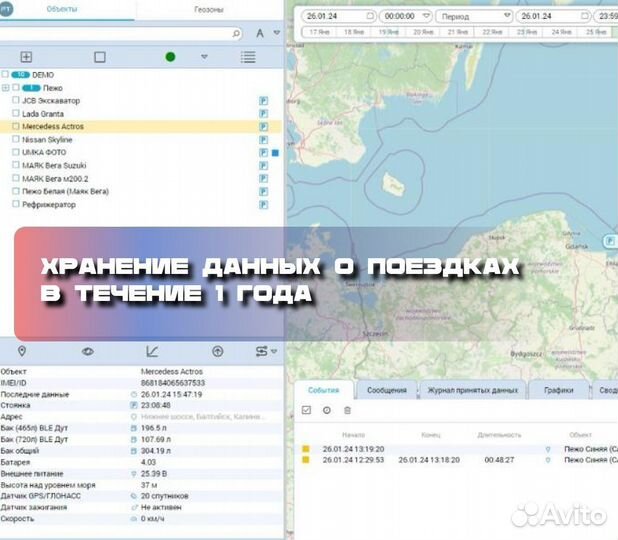Click blue square icon on UMKA ФОТО row
Viewport: 618px width, 540px height.
[275, 153]
